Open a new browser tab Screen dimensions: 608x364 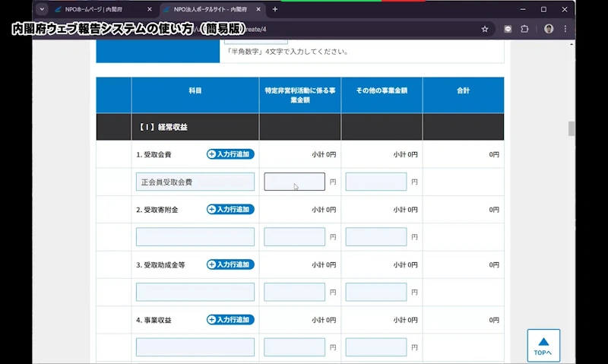[x=275, y=9]
